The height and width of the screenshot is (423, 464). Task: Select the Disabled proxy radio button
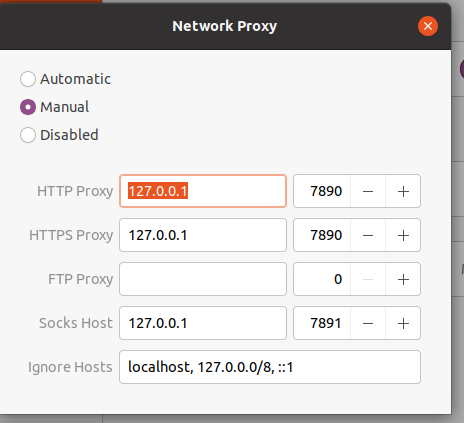(x=28, y=135)
